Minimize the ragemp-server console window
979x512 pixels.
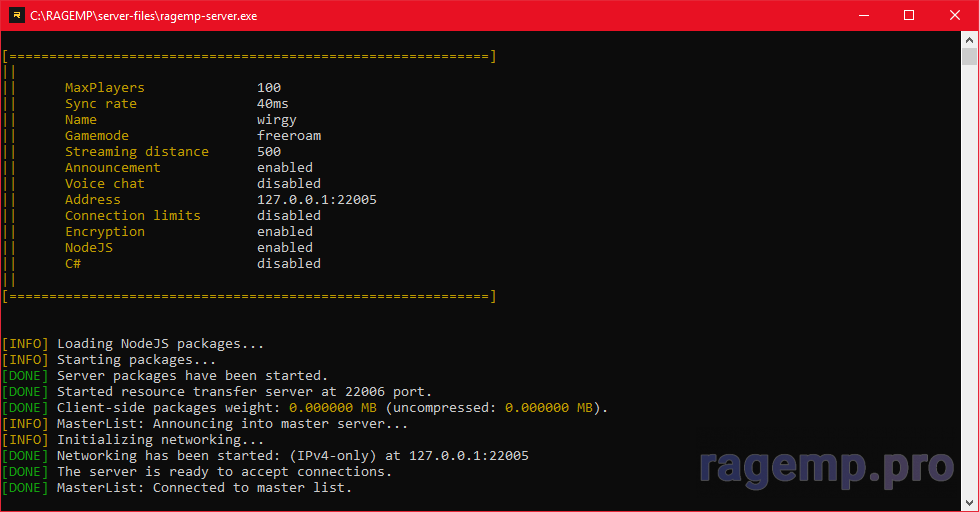[x=863, y=15]
